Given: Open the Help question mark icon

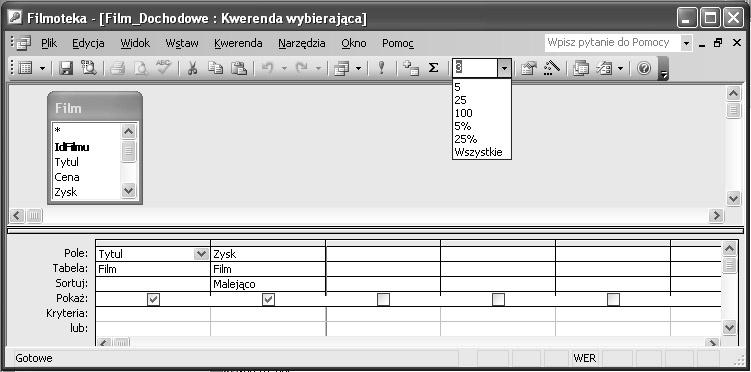Looking at the screenshot, I should pos(644,69).
